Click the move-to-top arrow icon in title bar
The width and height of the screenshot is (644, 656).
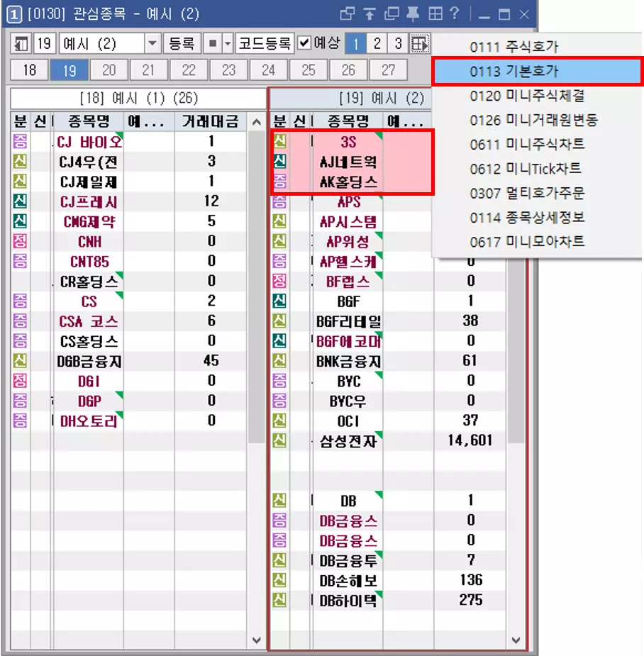(369, 14)
